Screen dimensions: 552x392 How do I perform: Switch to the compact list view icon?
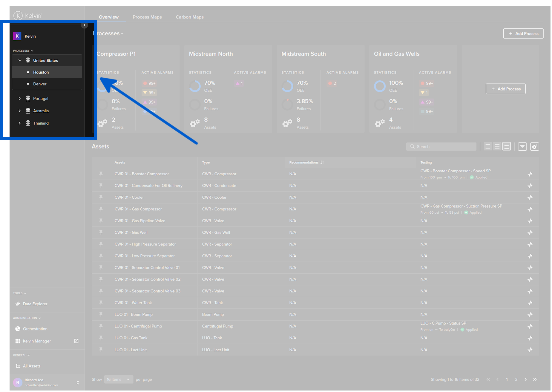(x=488, y=146)
